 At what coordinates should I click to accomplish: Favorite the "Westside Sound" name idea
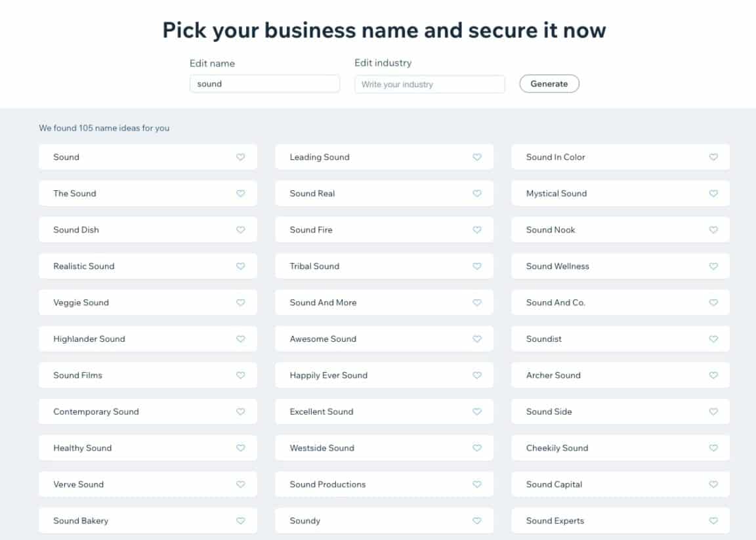coord(477,447)
